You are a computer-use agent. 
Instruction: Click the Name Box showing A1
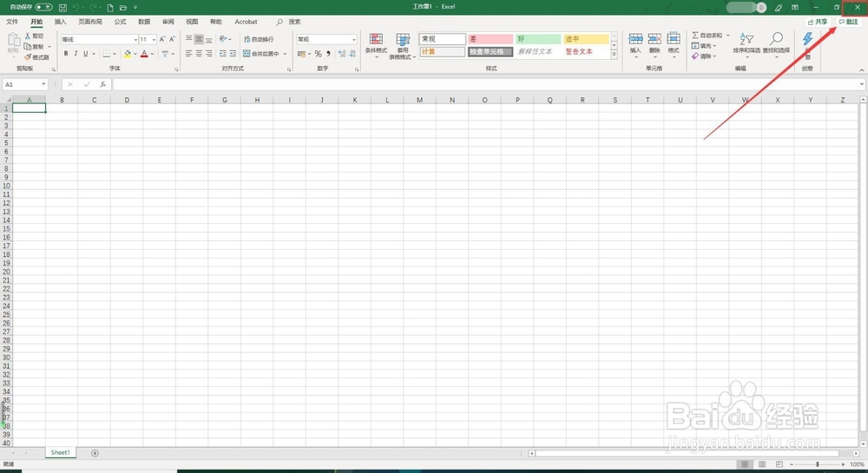25,85
